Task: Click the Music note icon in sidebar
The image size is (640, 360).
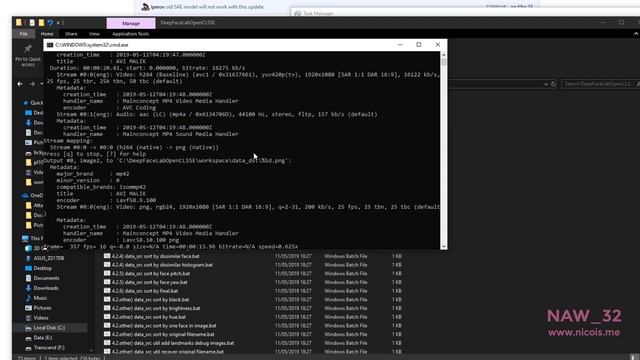Action: point(28,298)
